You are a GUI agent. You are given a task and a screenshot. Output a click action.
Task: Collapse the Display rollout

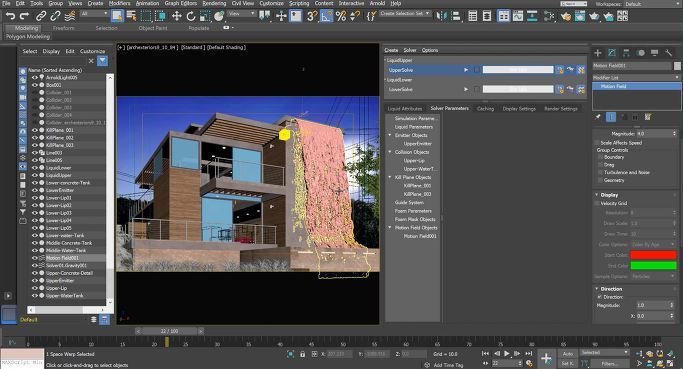tap(597, 195)
